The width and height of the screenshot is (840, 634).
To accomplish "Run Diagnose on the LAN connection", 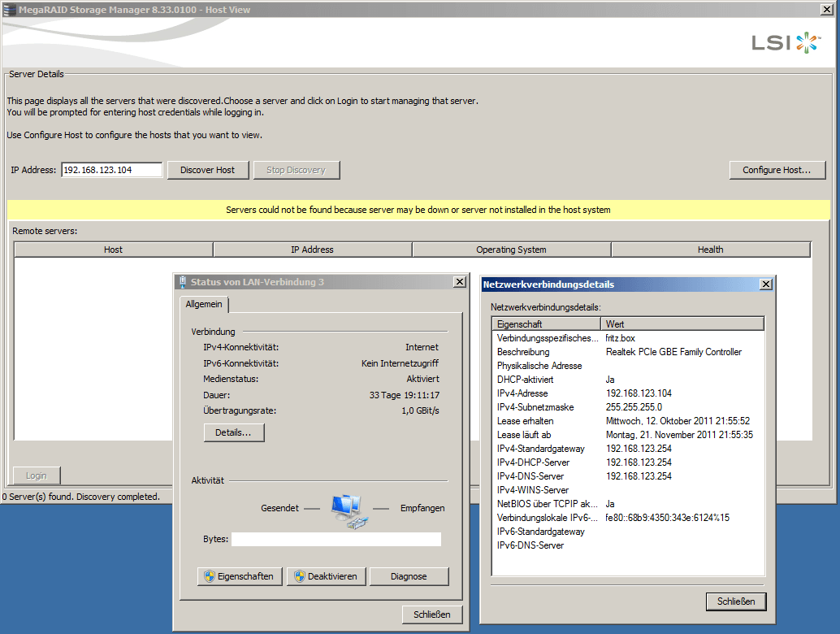I will [x=409, y=576].
